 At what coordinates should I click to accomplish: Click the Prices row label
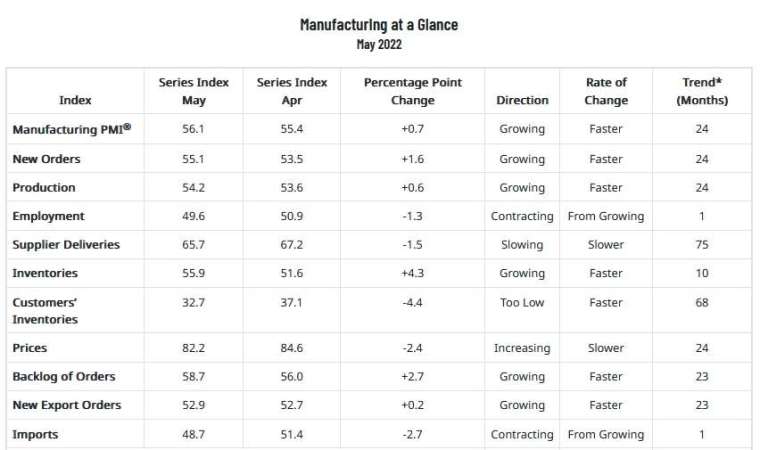coord(30,348)
